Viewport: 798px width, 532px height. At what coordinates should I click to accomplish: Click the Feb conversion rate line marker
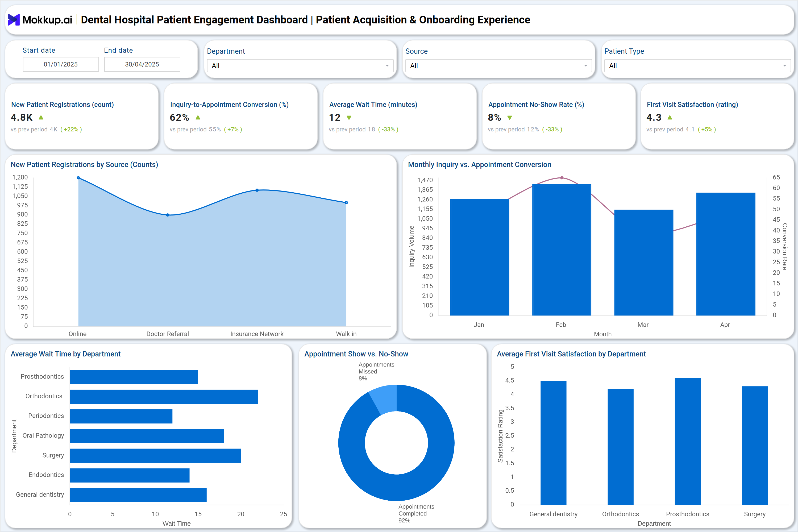[x=562, y=178]
